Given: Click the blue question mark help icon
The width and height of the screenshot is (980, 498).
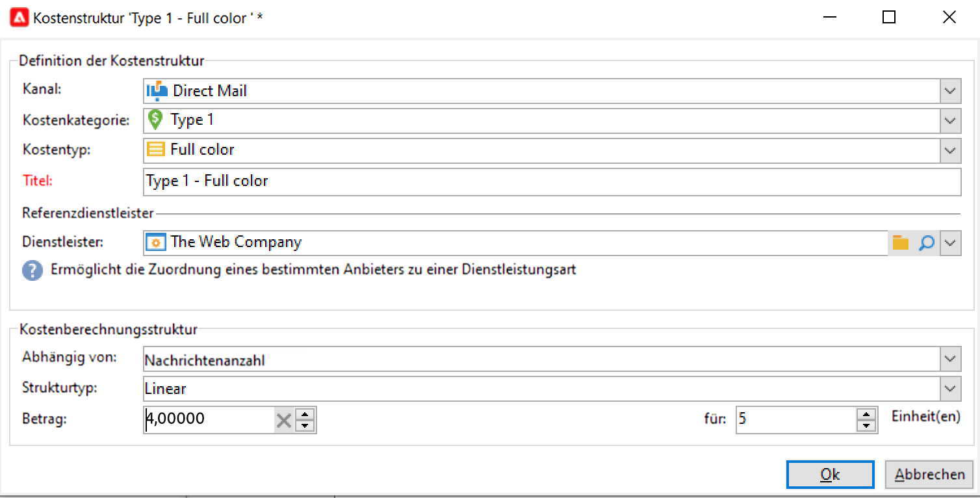Looking at the screenshot, I should pos(32,270).
